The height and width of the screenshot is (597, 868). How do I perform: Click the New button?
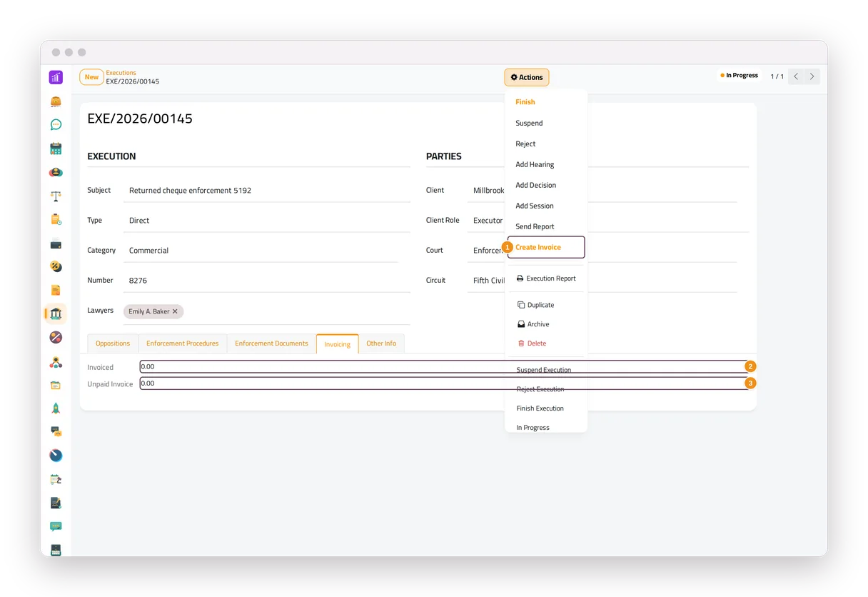point(91,77)
